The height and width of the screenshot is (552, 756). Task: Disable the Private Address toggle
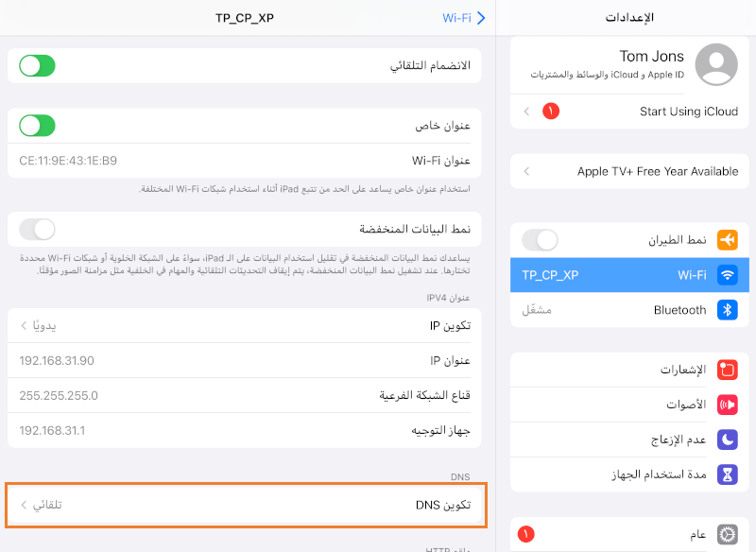pyautogui.click(x=36, y=125)
